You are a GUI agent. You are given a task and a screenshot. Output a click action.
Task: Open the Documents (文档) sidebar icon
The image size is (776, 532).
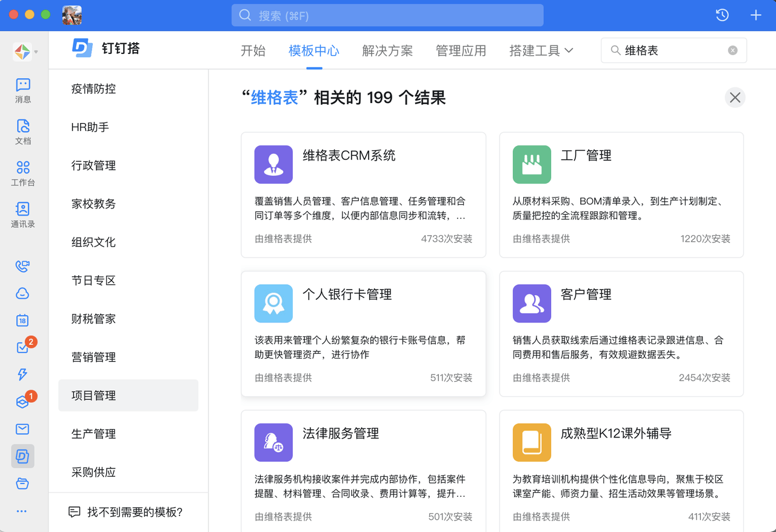tap(23, 132)
